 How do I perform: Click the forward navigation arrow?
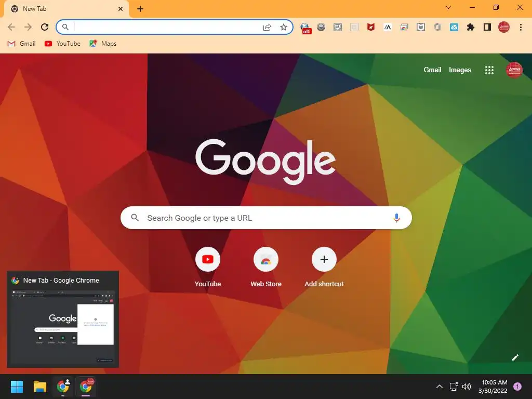(28, 27)
